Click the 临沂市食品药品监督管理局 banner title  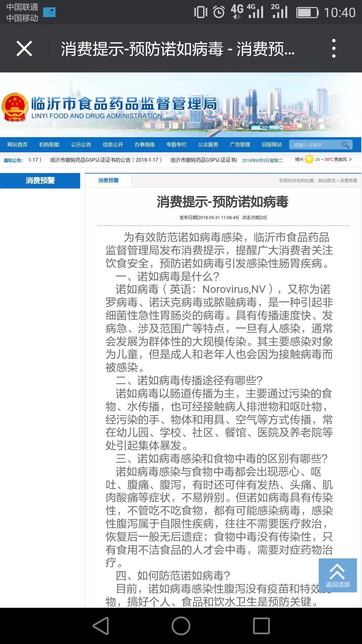pyautogui.click(x=124, y=104)
